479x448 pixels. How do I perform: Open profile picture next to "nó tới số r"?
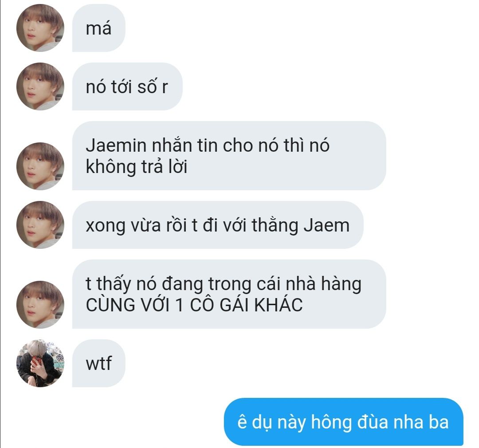tap(40, 86)
